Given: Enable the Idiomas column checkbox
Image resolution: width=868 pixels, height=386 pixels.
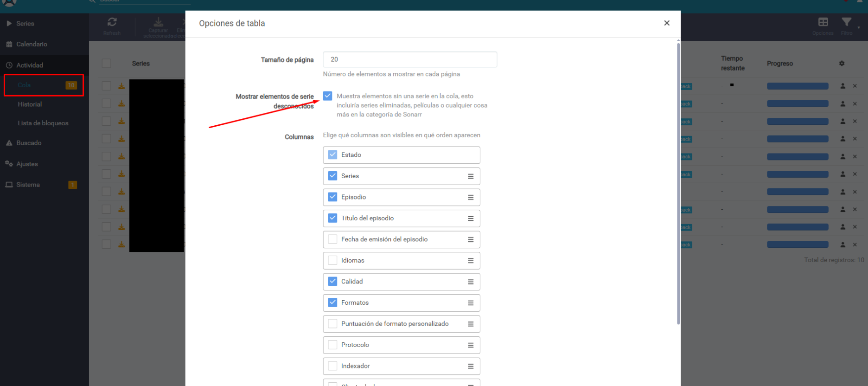Looking at the screenshot, I should point(332,260).
